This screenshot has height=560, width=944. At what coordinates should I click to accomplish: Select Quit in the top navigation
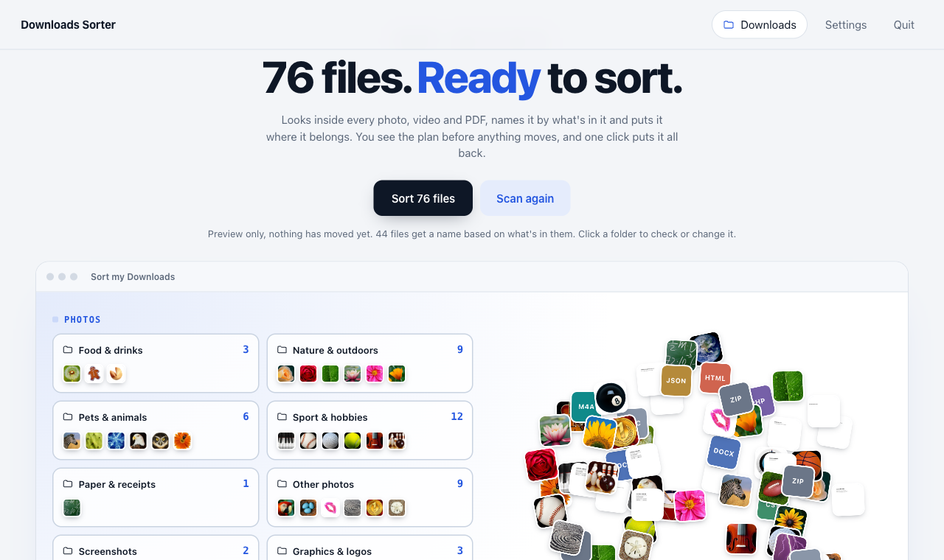(x=904, y=24)
